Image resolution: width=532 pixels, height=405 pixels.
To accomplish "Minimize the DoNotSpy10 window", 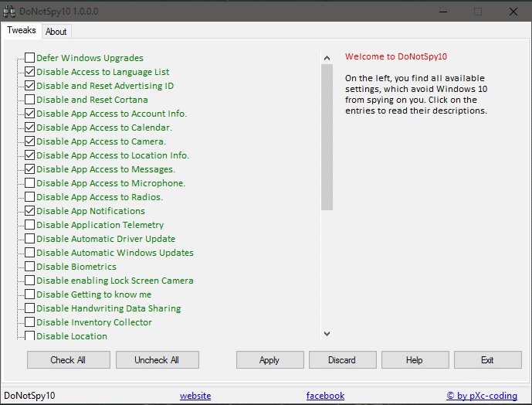I will click(x=443, y=12).
